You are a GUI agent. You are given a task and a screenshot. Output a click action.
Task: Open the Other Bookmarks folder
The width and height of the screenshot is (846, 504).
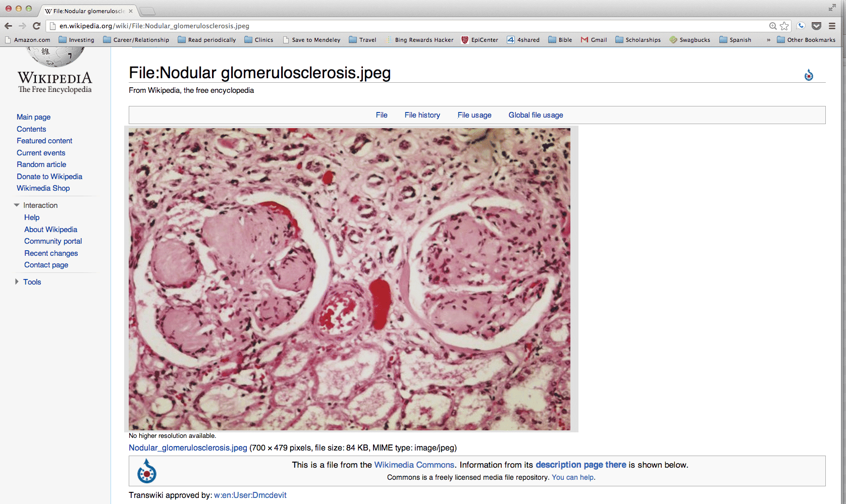pos(806,40)
